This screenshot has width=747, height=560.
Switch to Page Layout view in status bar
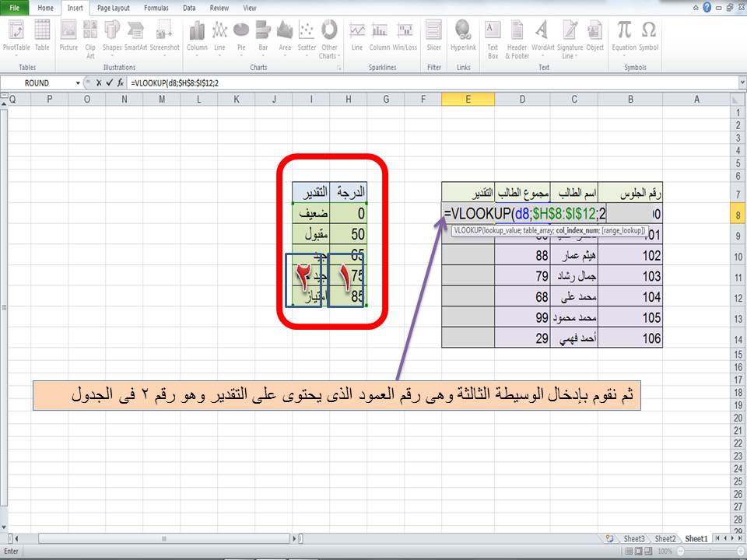tap(638, 551)
